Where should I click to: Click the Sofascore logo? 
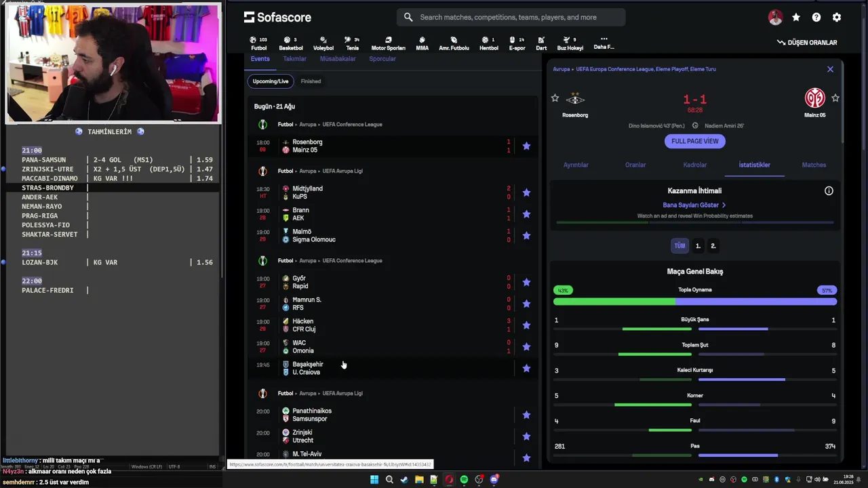[x=277, y=17]
